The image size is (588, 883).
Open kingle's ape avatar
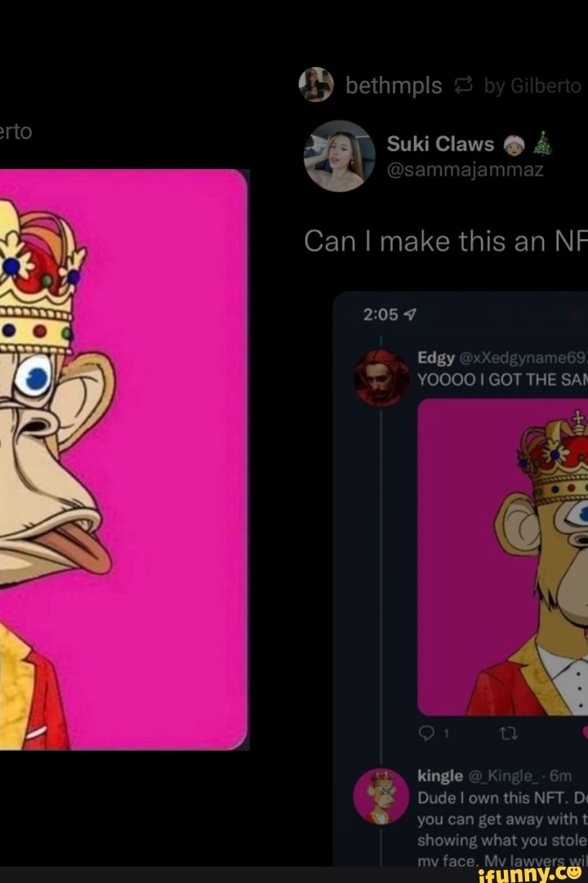381,797
